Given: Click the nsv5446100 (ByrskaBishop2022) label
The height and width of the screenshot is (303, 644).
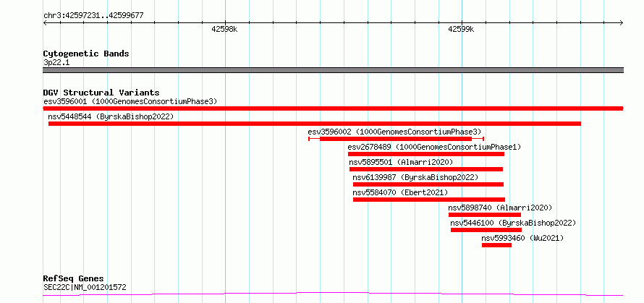Looking at the screenshot, I should 514,223.
